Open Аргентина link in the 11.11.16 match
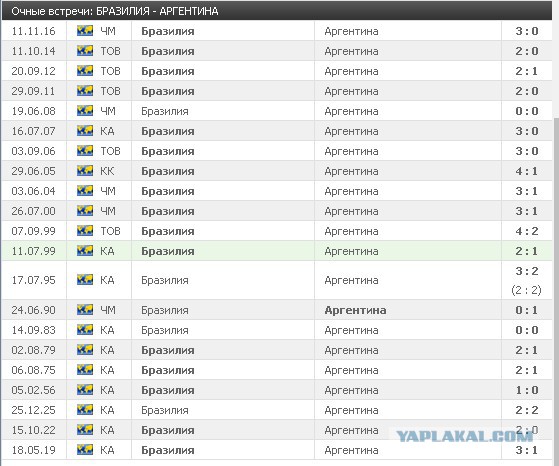 coord(351,31)
